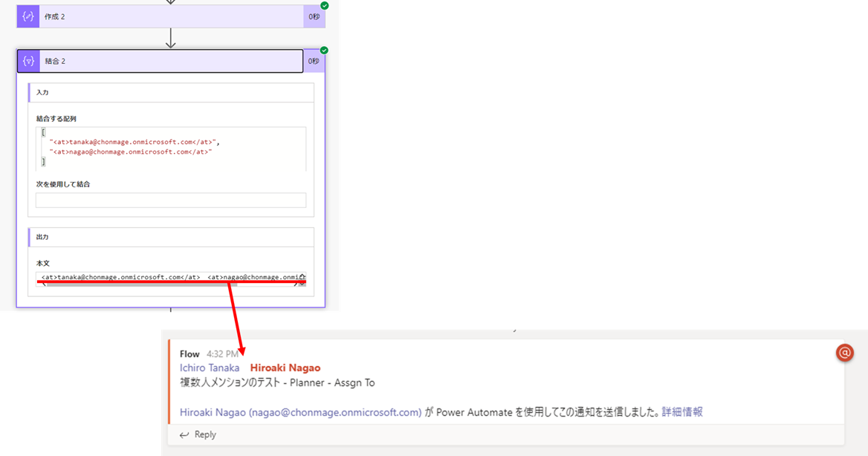Expand the 作成 2 action card
Image resolution: width=868 pixels, height=456 pixels.
tap(171, 16)
